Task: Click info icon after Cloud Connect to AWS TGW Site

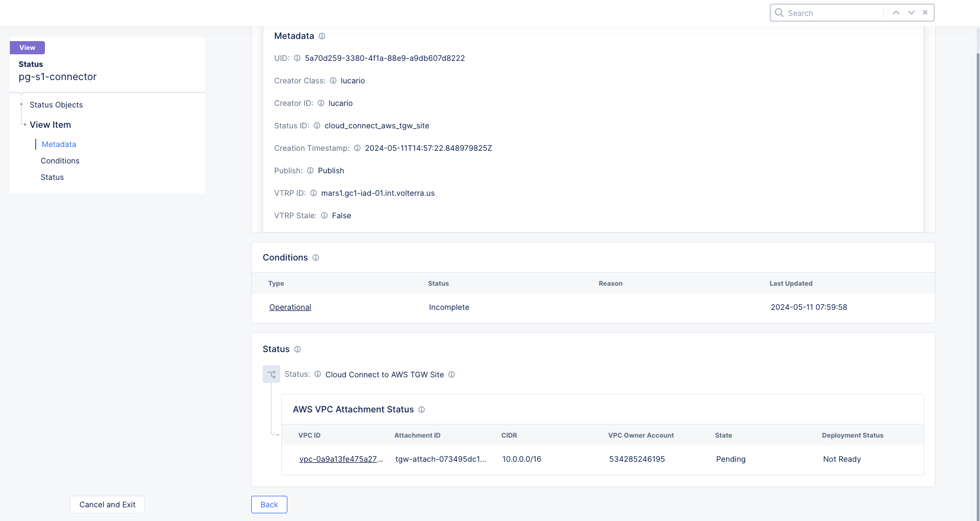Action: pyautogui.click(x=451, y=374)
